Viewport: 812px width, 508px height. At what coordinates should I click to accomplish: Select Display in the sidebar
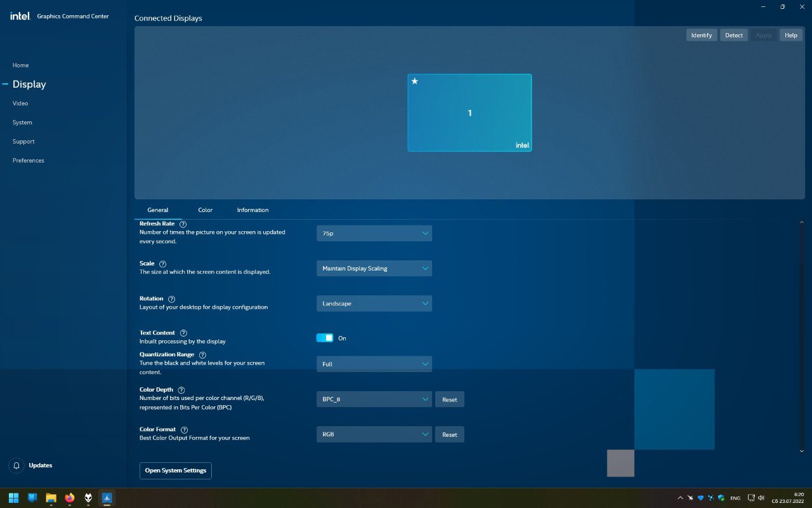(29, 84)
